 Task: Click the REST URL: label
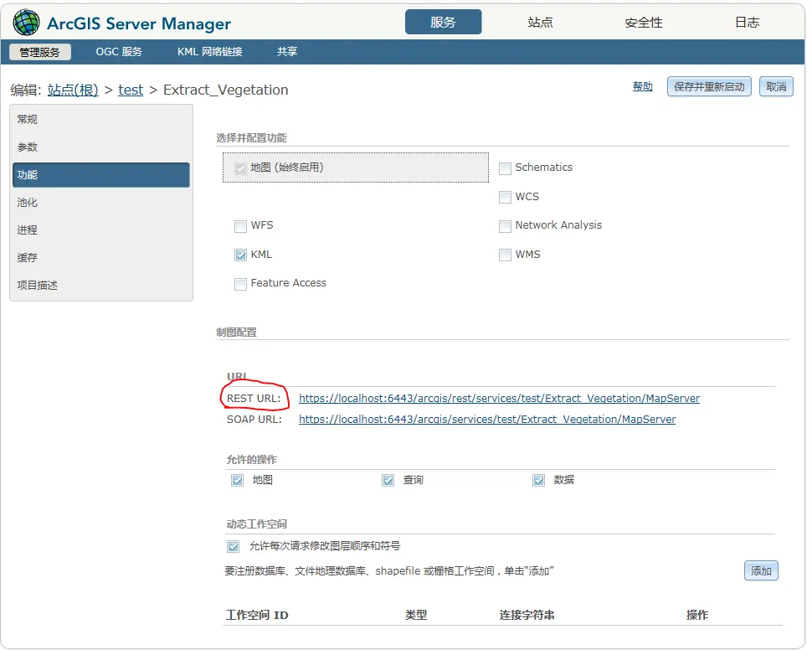(254, 399)
